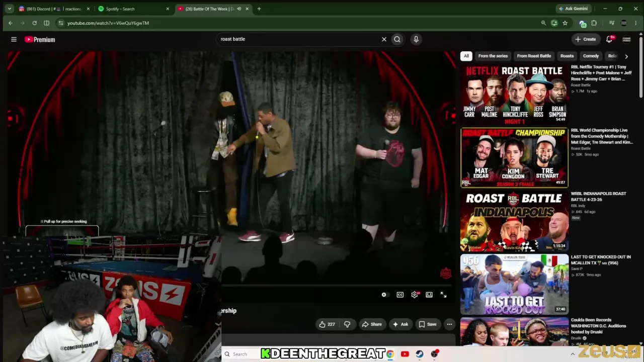
Task: Save video to a playlist
Action: pos(428,324)
